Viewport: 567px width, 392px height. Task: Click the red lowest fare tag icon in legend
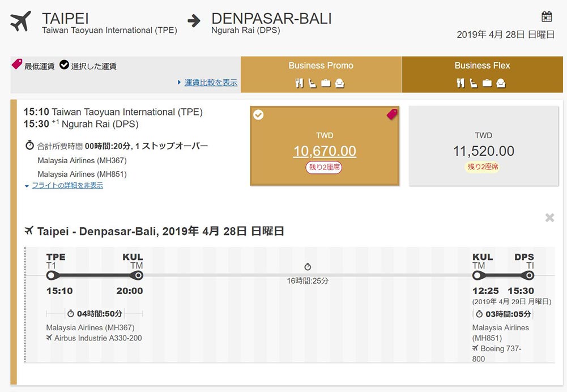[x=16, y=64]
